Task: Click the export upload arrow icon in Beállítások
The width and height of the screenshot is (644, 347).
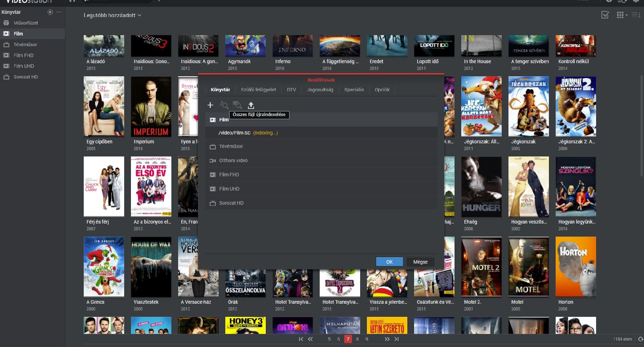Action: click(251, 105)
